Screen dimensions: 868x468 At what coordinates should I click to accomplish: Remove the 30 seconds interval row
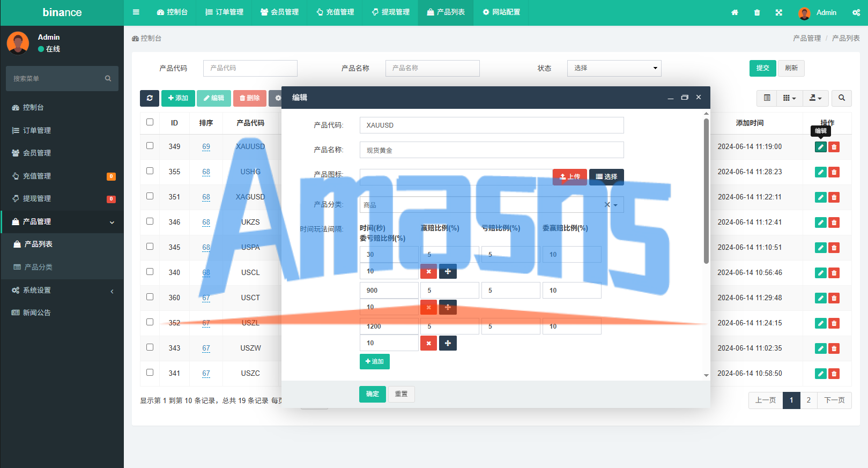tap(428, 272)
